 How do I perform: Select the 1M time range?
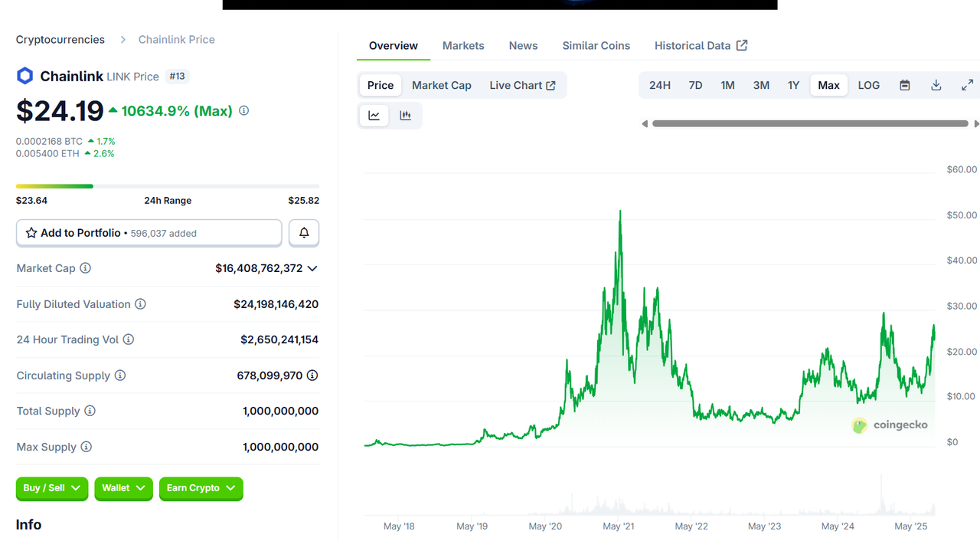point(727,85)
